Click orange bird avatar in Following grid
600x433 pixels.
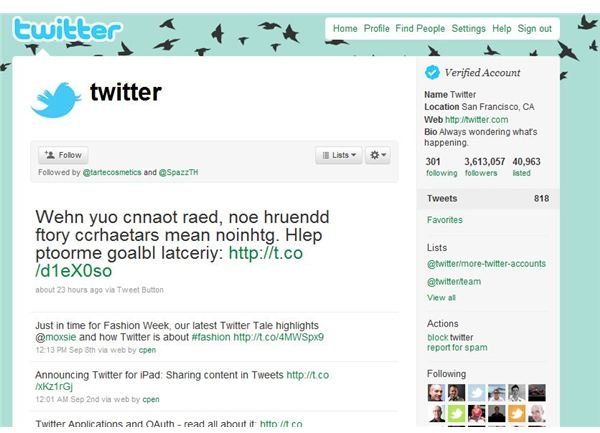pos(517,414)
